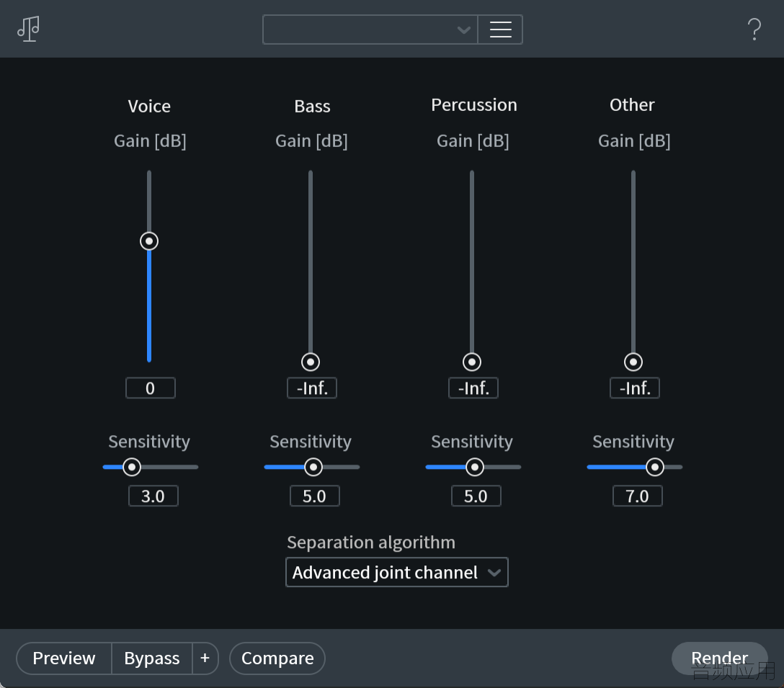Click the Other sensitivity slider knob
Viewport: 784px width, 688px height.
tap(655, 467)
